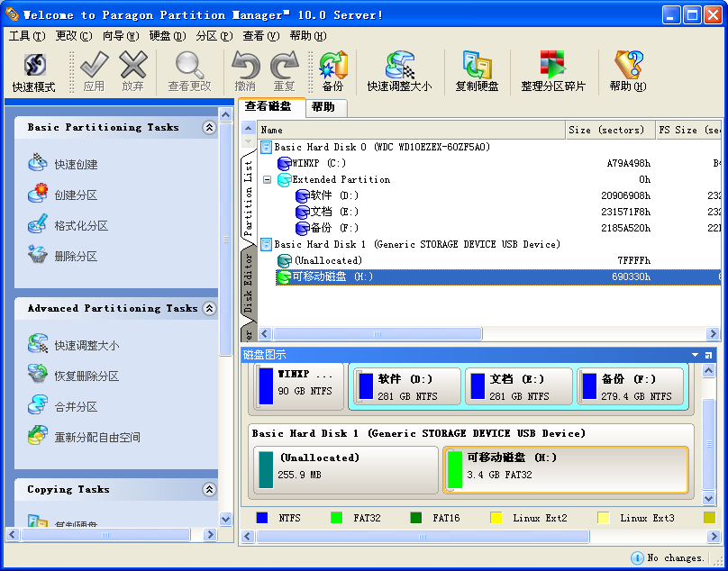Click the 帮助 help toolbar icon
Viewport: 728px width, 571px height.
click(627, 72)
